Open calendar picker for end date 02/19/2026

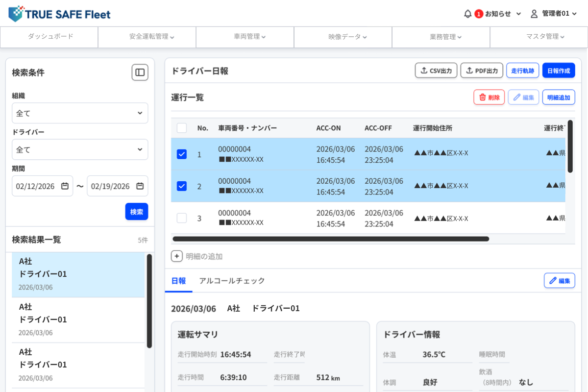tap(140, 186)
